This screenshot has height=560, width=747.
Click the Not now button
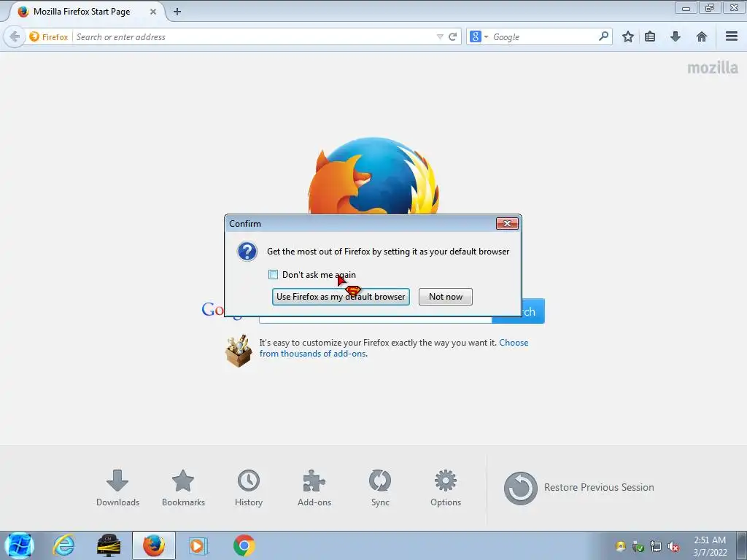coord(446,297)
